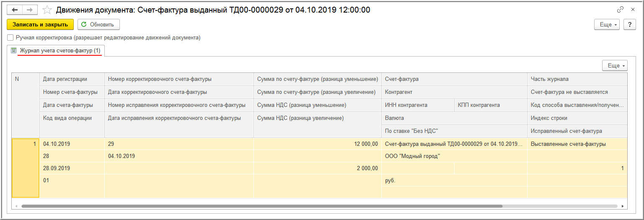Click the Часть журнала column header
The width and height of the screenshot is (644, 220).
point(549,79)
